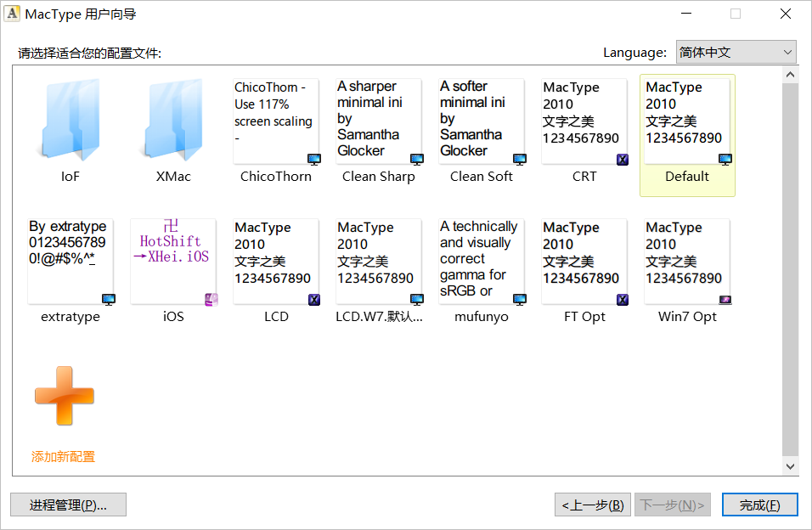Click the laptop badge on Win7 Opt preview

point(725,300)
